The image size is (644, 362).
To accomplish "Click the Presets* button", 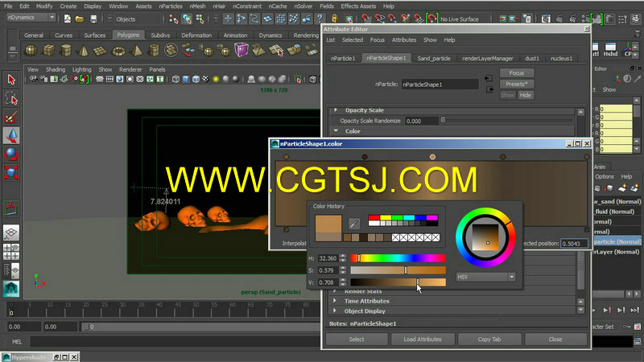I will [x=517, y=84].
